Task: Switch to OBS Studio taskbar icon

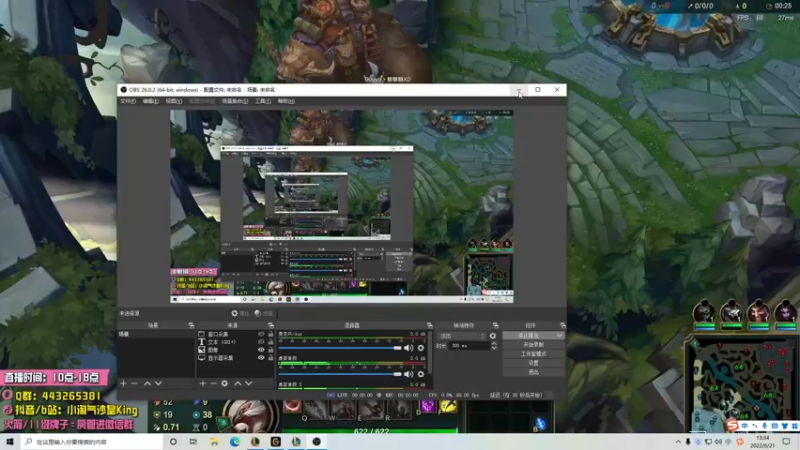Action: pyautogui.click(x=316, y=441)
